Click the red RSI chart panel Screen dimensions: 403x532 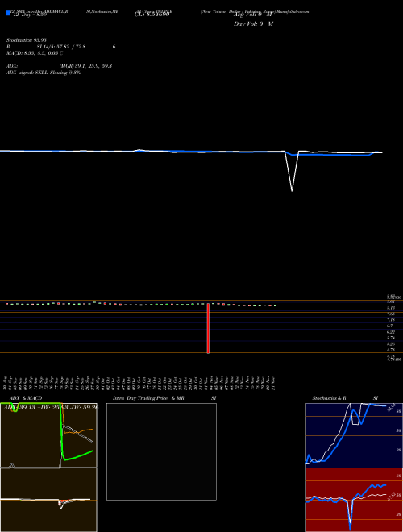pos(354,500)
